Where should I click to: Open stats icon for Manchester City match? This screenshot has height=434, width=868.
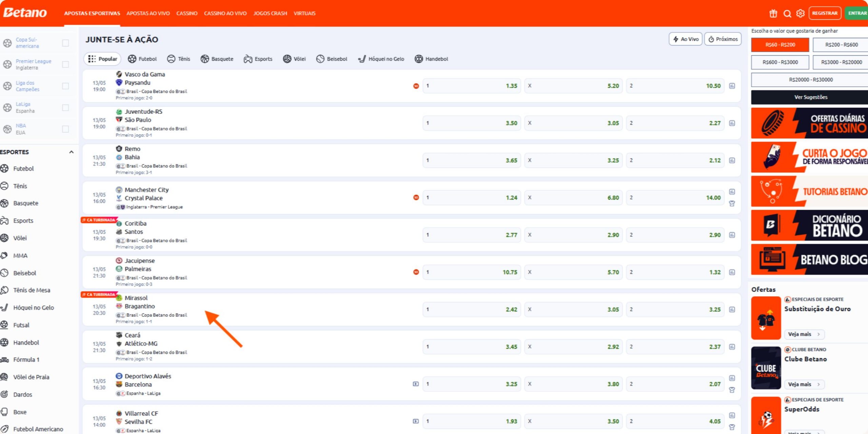coord(732,192)
